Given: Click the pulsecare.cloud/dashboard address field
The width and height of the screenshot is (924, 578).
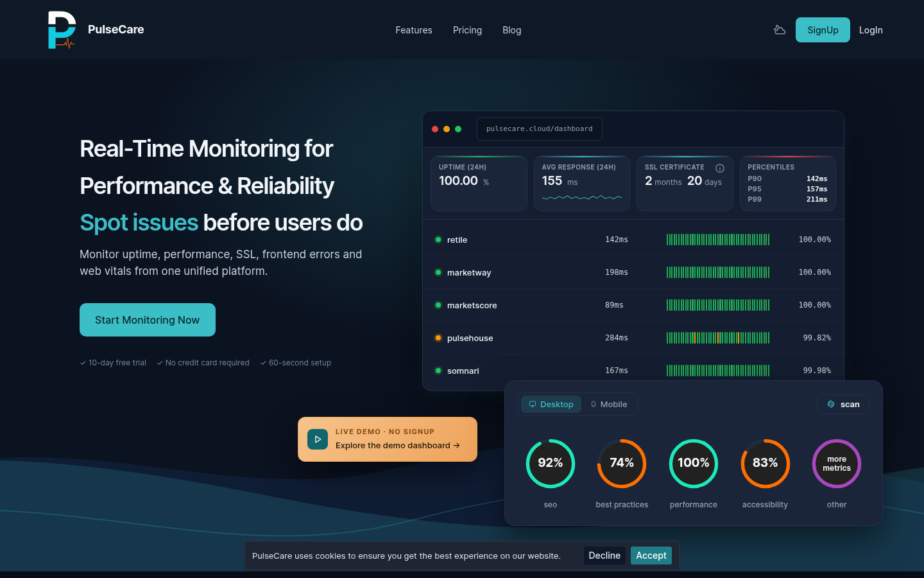Looking at the screenshot, I should coord(540,129).
